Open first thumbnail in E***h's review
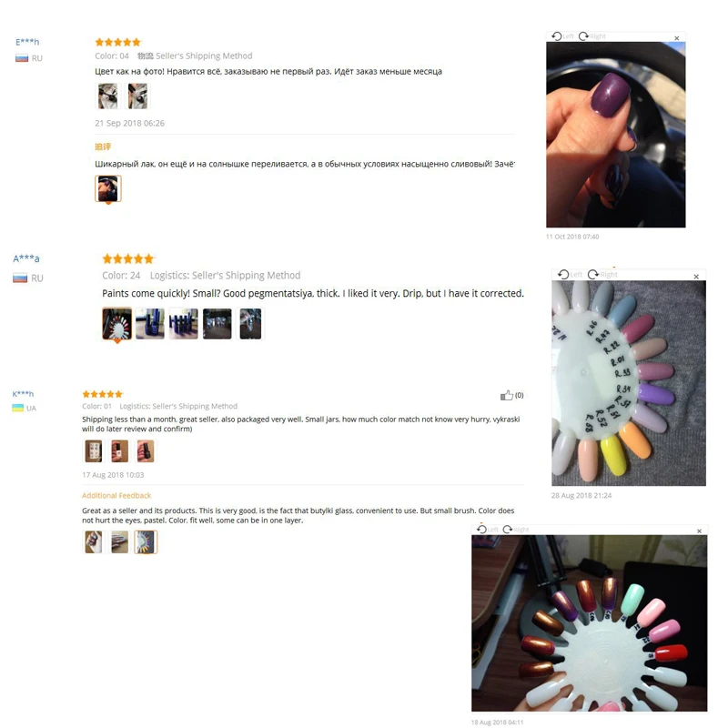 107,96
